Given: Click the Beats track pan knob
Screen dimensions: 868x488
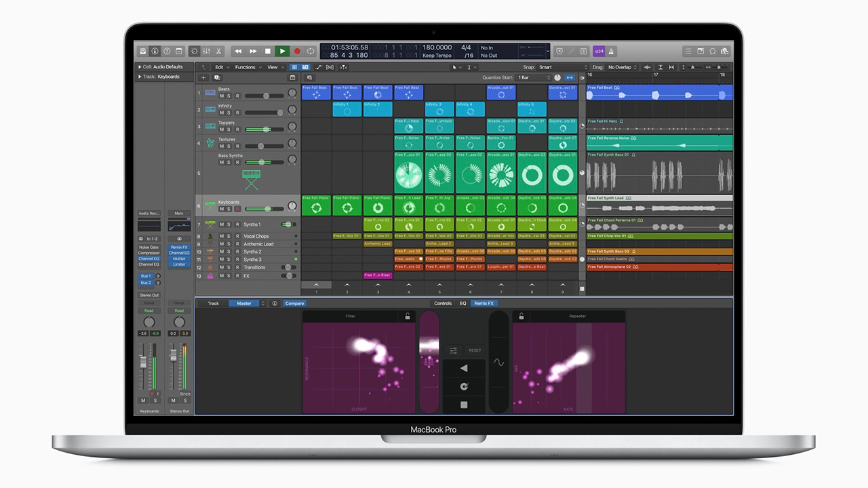Looking at the screenshot, I should [292, 93].
